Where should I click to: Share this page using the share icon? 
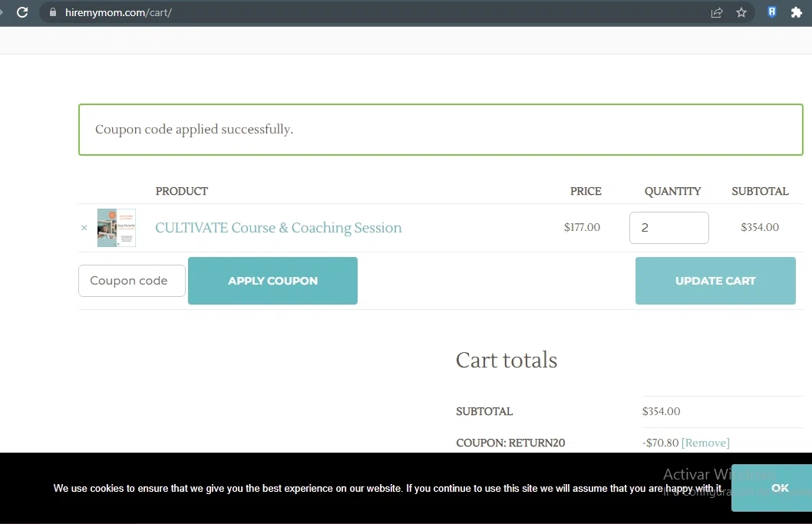pos(717,12)
